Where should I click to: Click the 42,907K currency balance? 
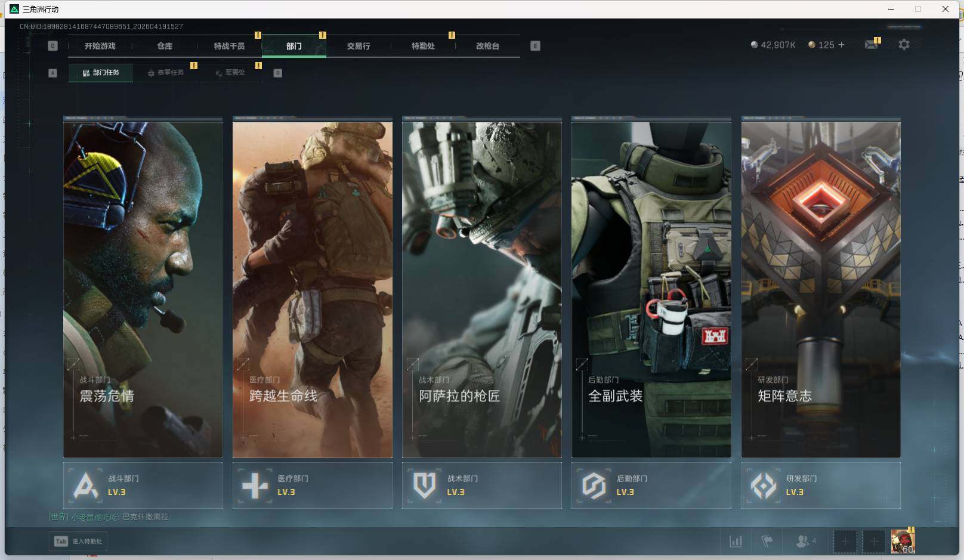[778, 45]
